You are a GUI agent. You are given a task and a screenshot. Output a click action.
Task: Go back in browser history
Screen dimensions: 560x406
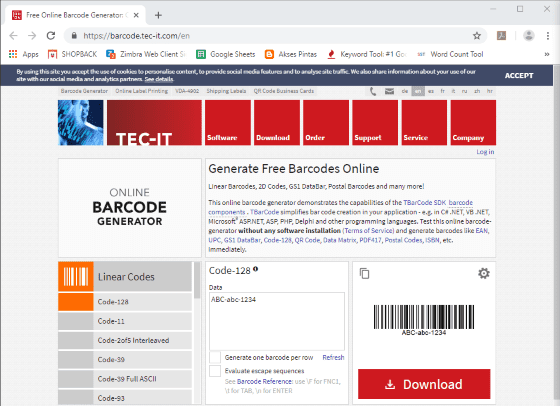point(14,36)
